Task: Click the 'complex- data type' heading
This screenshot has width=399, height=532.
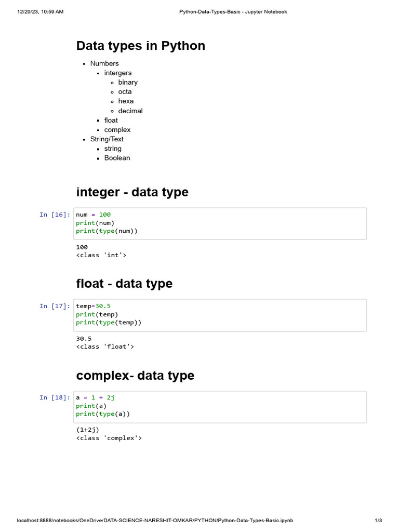Action: click(135, 376)
